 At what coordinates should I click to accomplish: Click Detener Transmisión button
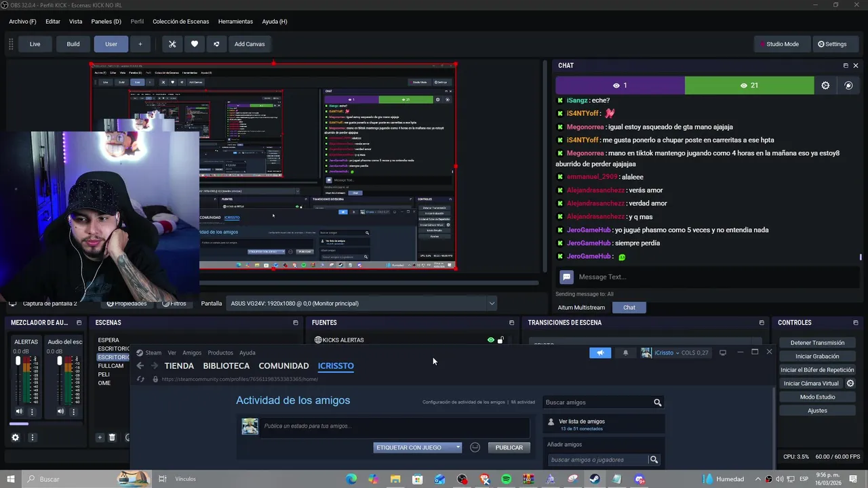point(817,343)
